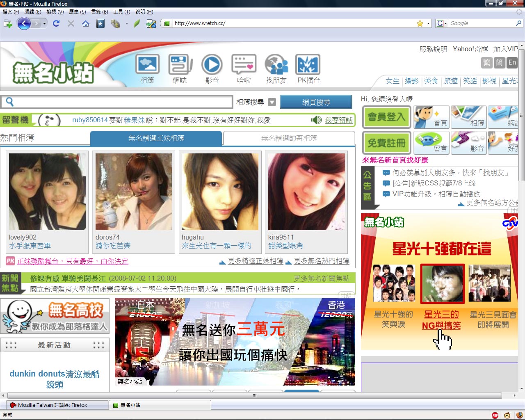Click the 我要留話 link
This screenshot has width=525, height=420.
pyautogui.click(x=339, y=120)
